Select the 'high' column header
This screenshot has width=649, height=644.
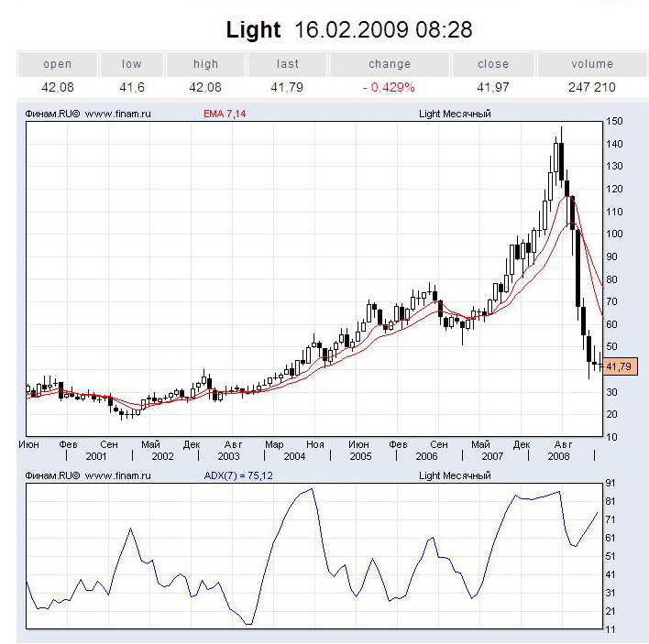pyautogui.click(x=206, y=64)
